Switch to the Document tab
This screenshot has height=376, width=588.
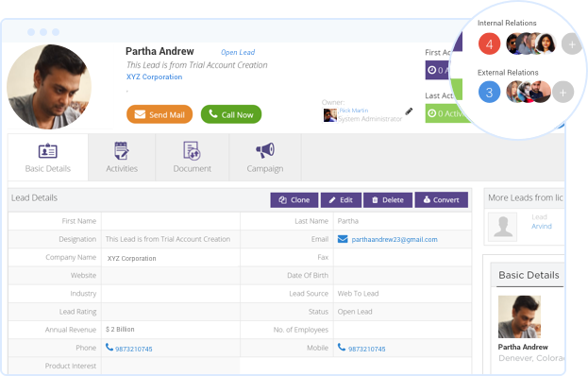192,157
